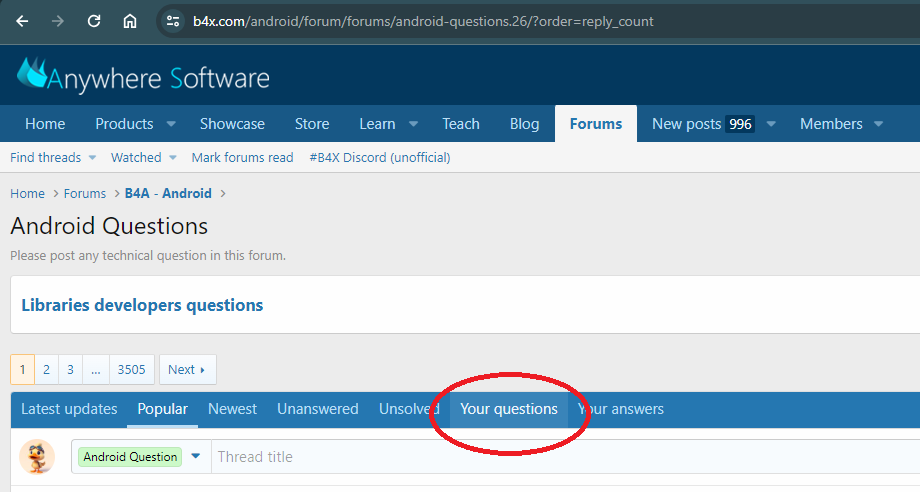The width and height of the screenshot is (920, 492).
Task: Click the duck user avatar
Action: click(37, 456)
